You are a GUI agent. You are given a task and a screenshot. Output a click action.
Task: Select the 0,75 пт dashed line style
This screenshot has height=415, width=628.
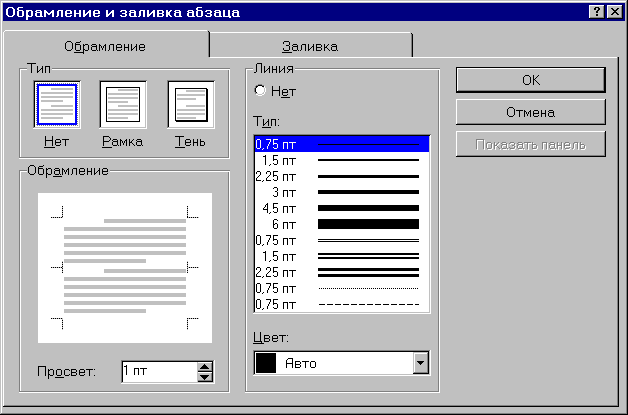[x=342, y=304]
